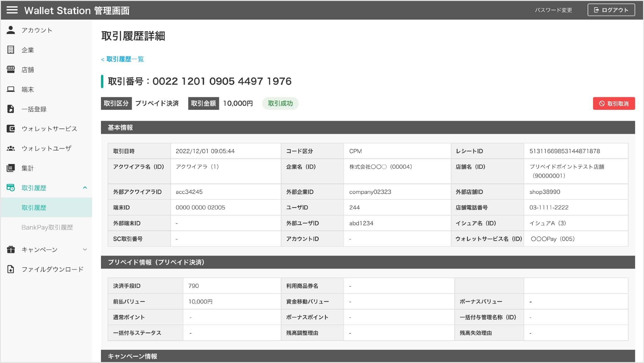
Task: Click the 取引成功 status badge
Action: tap(280, 104)
